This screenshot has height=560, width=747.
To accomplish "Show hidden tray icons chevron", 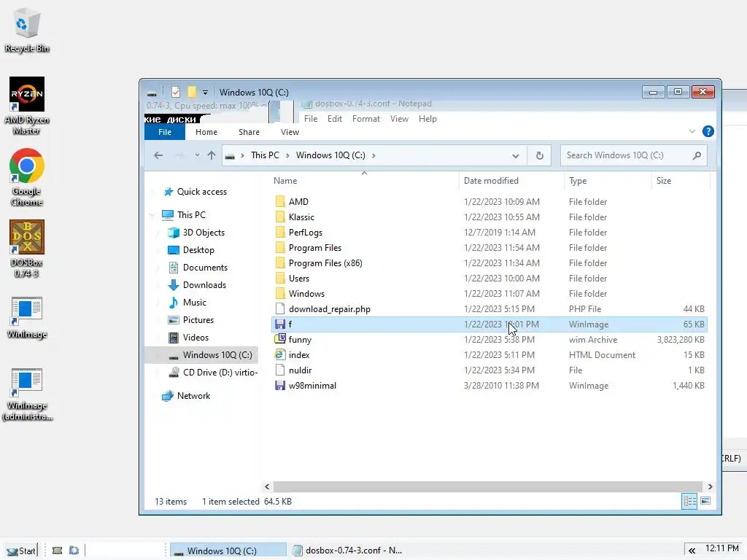I will click(692, 551).
